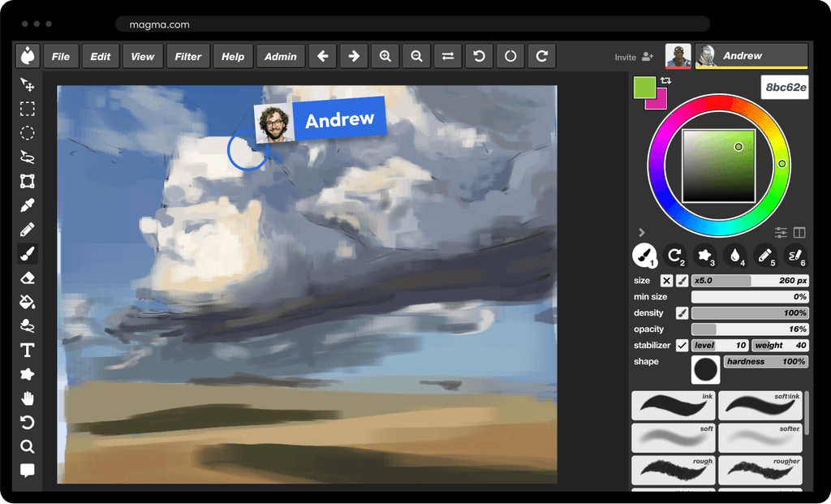Open the Zoom In tool in the toolbar
Viewport: 831px width, 504px height.
(384, 56)
